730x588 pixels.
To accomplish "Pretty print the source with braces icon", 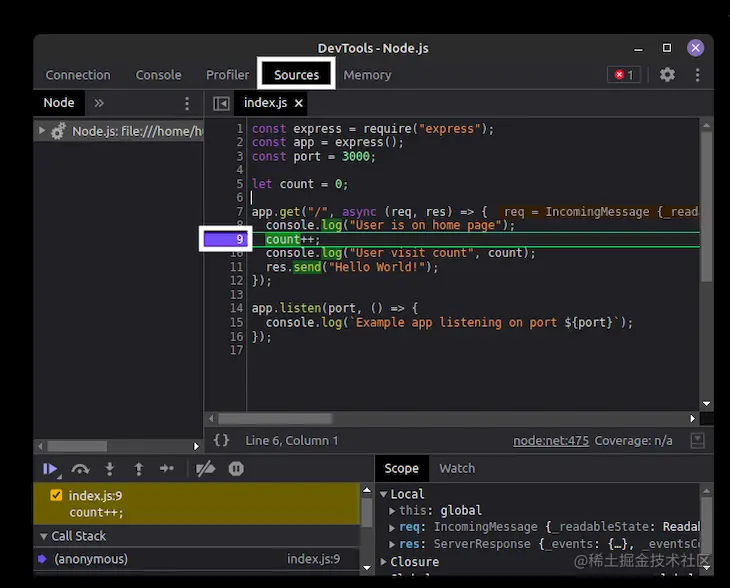I will (221, 440).
